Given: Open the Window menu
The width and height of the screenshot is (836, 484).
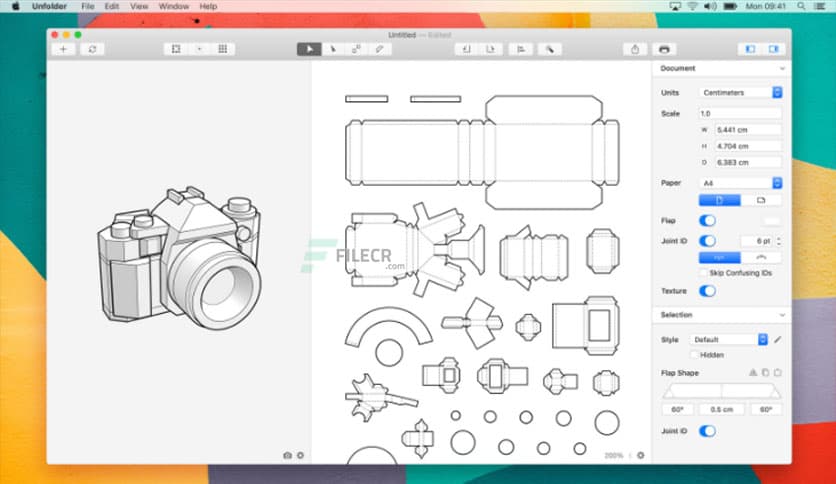Looking at the screenshot, I should (x=173, y=6).
